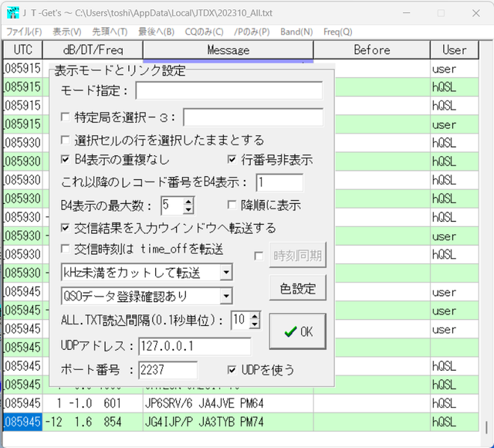Choose 先頭へ(T) in the menu bar

110,32
